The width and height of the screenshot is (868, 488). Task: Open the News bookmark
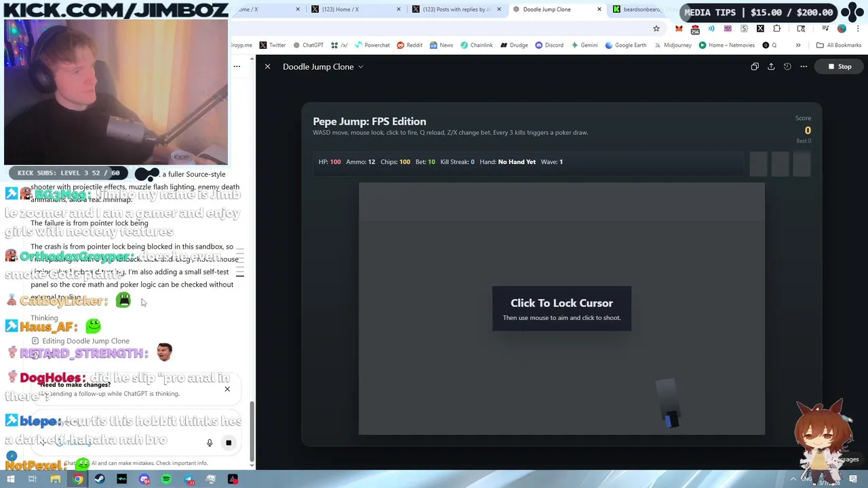pos(441,45)
